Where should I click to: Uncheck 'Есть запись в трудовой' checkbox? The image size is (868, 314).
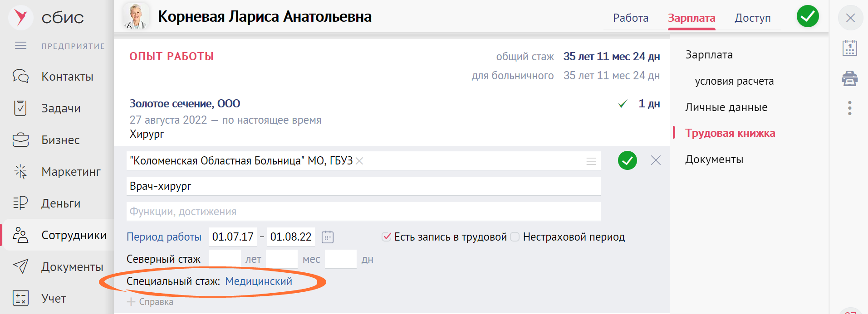[387, 237]
